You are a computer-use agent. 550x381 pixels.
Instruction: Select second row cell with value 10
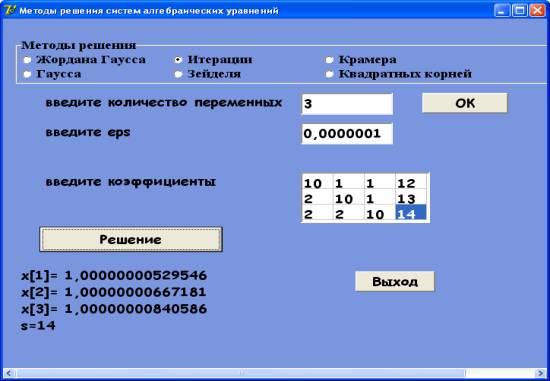(x=349, y=197)
